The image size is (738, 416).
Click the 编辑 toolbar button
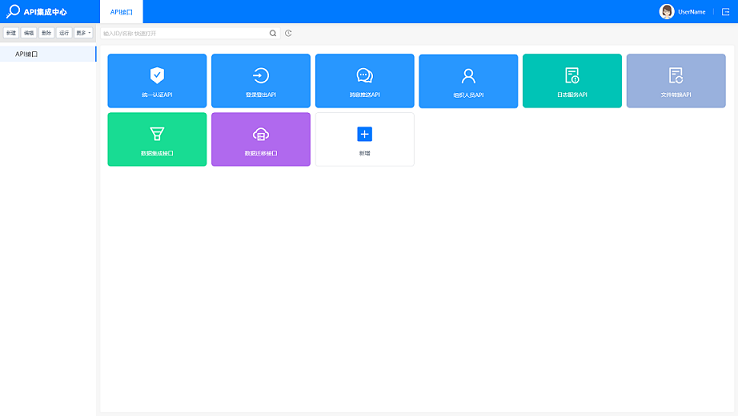(x=29, y=33)
